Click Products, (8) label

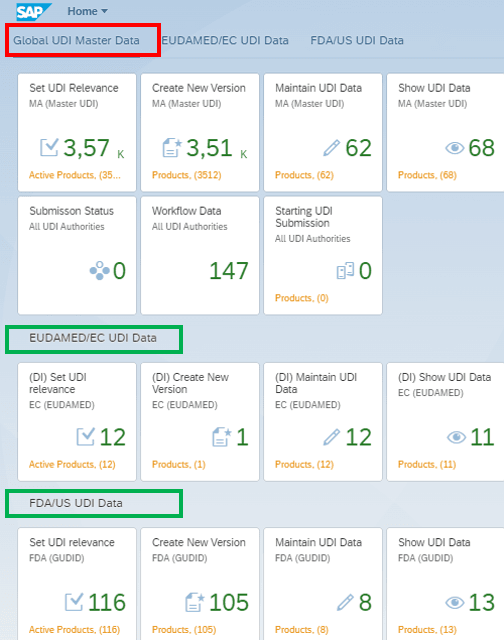302,630
